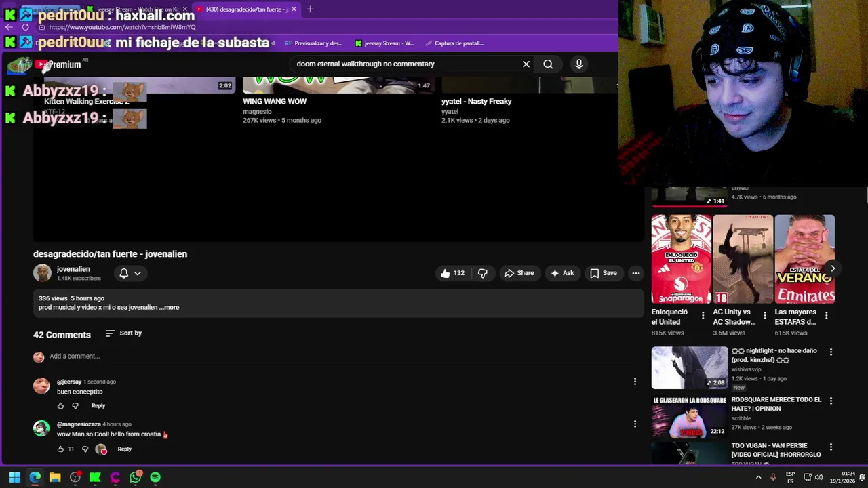Viewport: 868px width, 488px height.
Task: Open Edge from the taskbar
Action: tap(35, 477)
